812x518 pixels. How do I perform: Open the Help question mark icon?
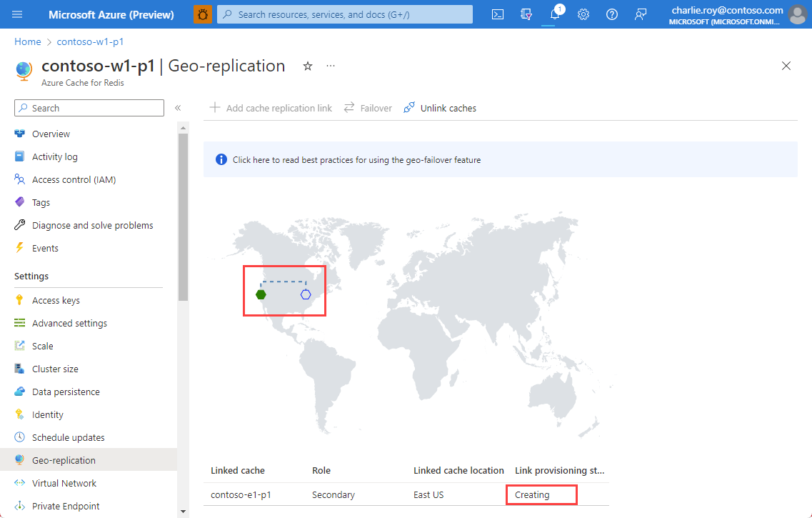click(x=612, y=14)
